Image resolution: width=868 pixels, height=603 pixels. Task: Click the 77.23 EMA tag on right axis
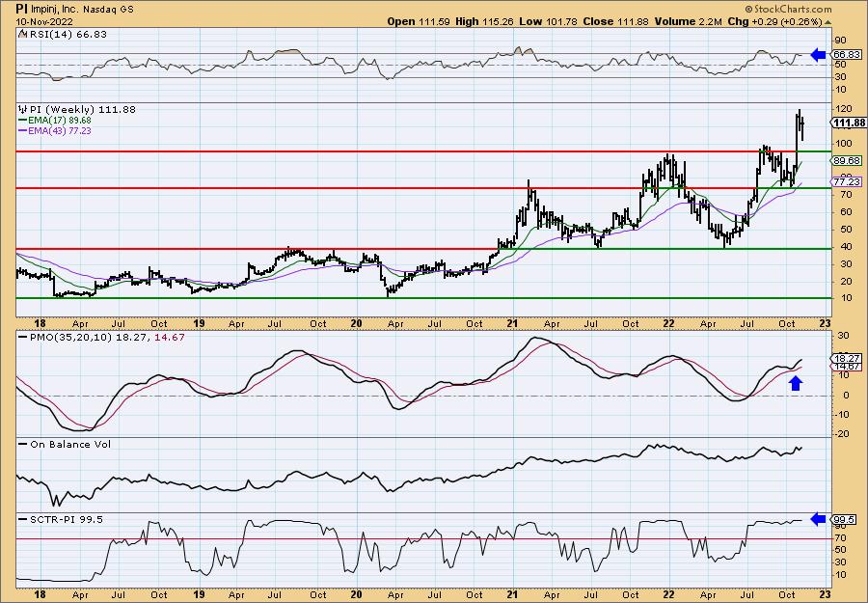[x=847, y=181]
